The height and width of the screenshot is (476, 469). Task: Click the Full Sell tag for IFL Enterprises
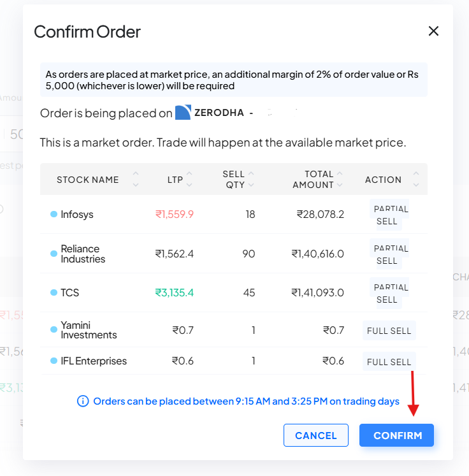389,362
